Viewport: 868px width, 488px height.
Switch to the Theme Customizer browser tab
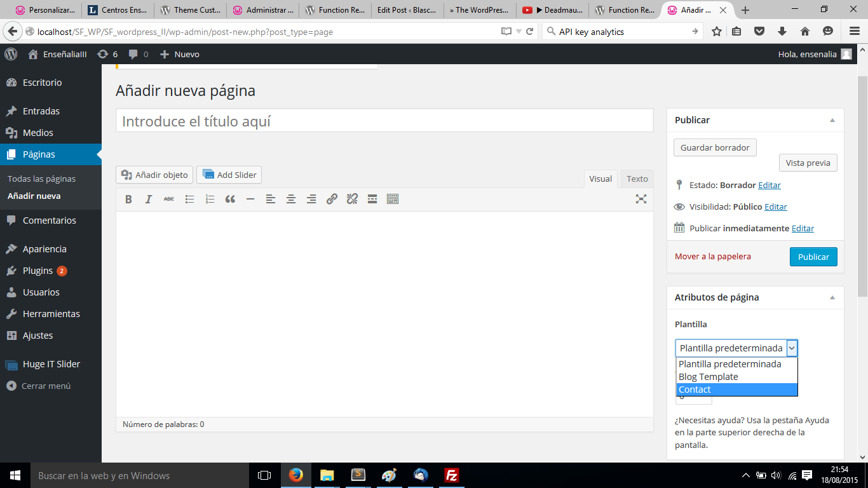pyautogui.click(x=191, y=10)
